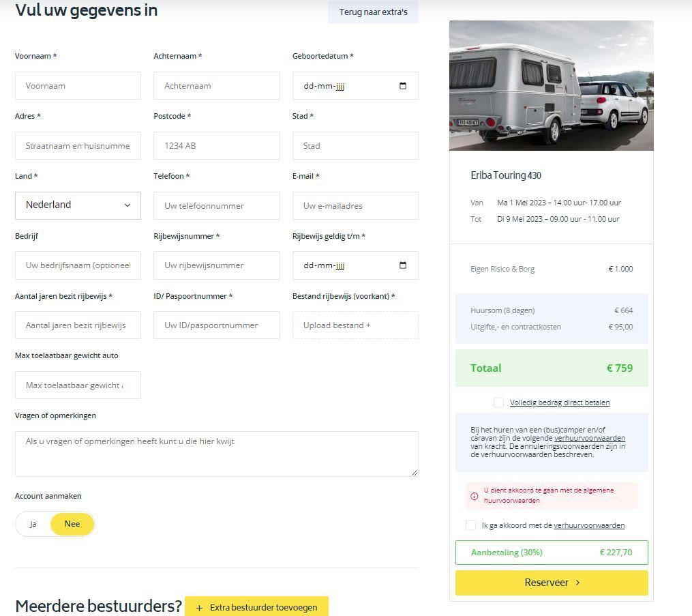Click the red info icon in warning message
This screenshot has width=692, height=616.
pos(474,496)
